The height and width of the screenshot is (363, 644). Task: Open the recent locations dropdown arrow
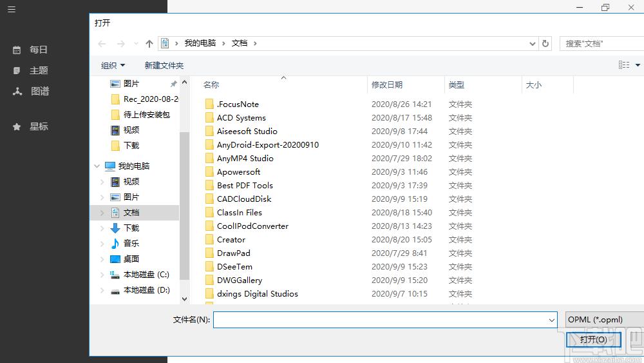point(136,44)
